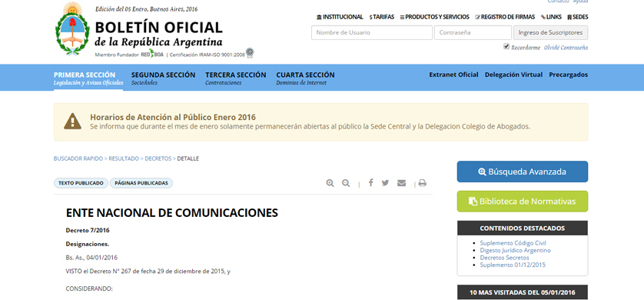
Task: Select the Texto Publicado pill button
Action: (x=81, y=183)
